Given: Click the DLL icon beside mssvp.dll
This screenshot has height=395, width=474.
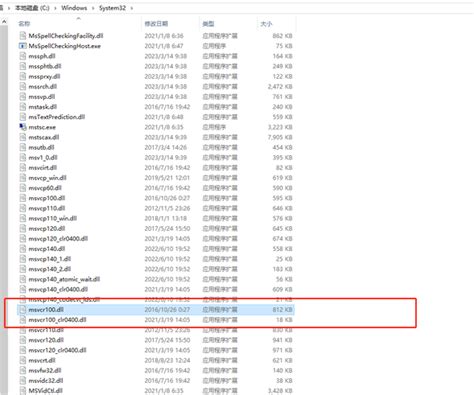Looking at the screenshot, I should (22, 97).
